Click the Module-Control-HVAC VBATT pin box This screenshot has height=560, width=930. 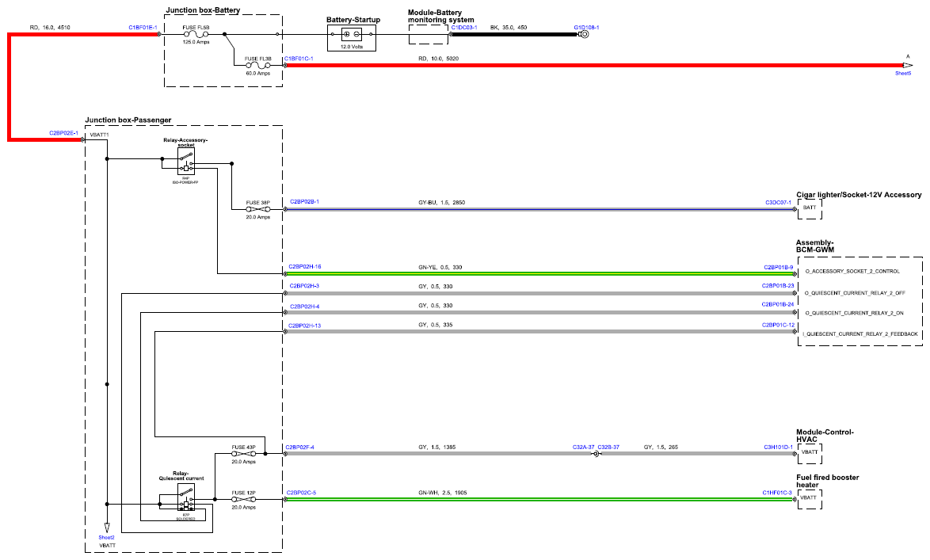click(x=810, y=454)
